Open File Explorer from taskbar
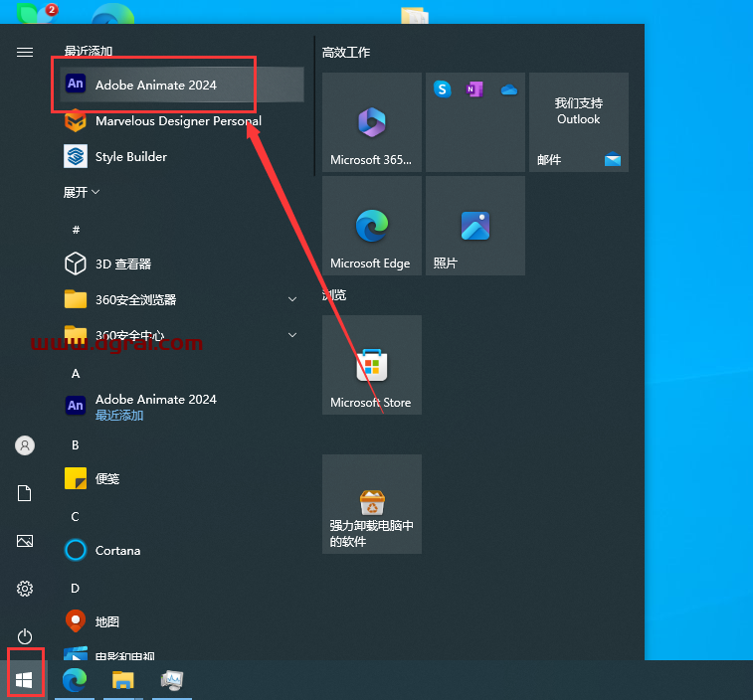This screenshot has width=753, height=700. click(x=123, y=680)
